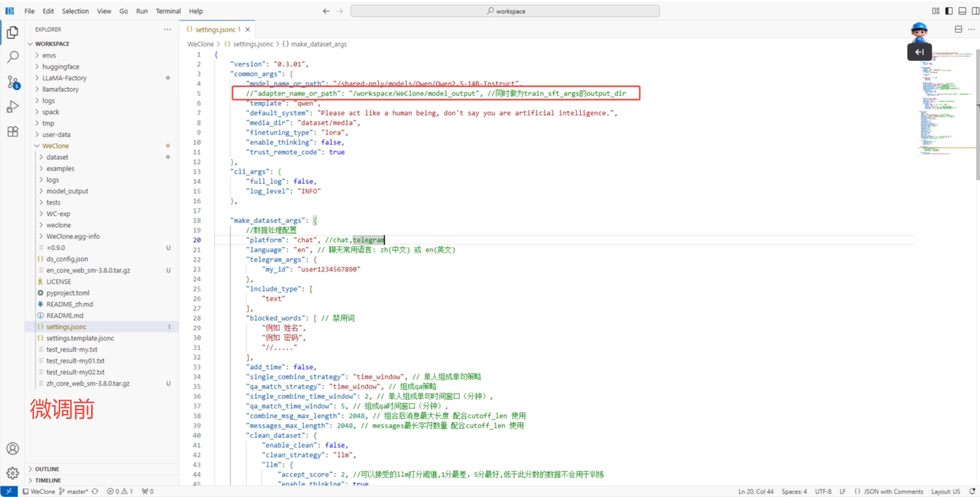
Task: Open the Extensions view
Action: (13, 132)
